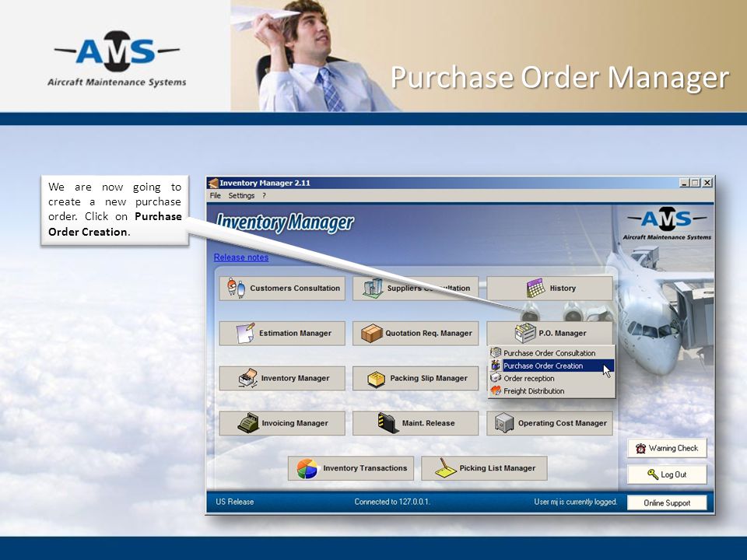Screen dimensions: 747x560
Task: Maximize the Inventory Manager window
Action: [695, 183]
